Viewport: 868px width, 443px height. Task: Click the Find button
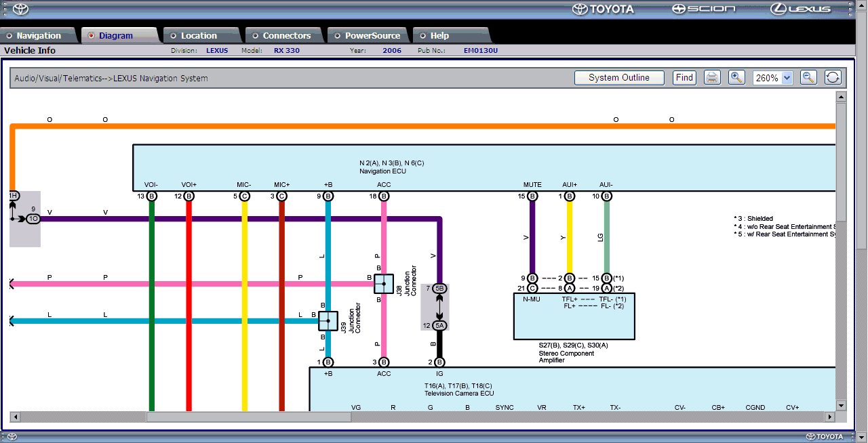(684, 78)
